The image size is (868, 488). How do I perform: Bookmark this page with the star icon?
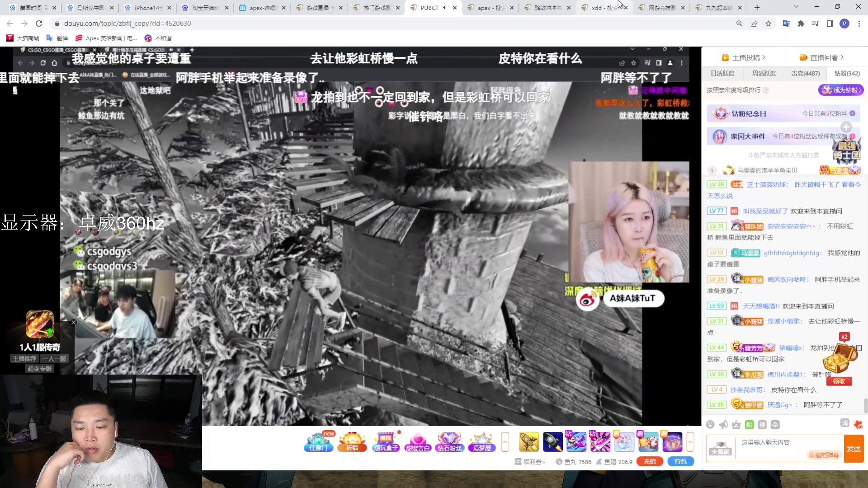769,23
